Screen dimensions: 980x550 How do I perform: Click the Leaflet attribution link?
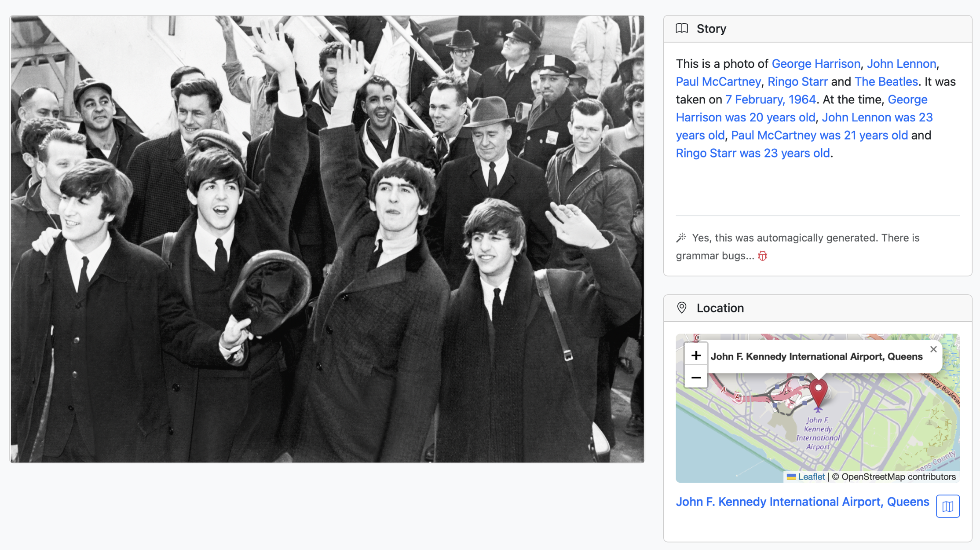click(812, 477)
